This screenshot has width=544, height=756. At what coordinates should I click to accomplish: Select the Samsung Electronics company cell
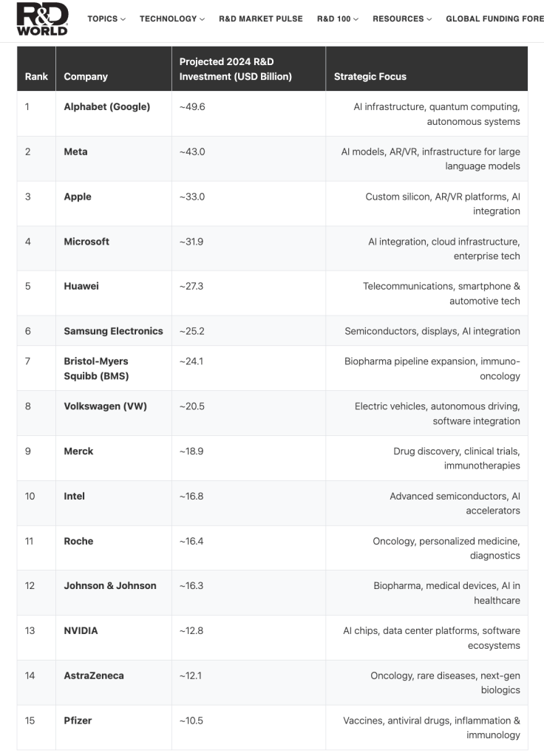tap(113, 331)
